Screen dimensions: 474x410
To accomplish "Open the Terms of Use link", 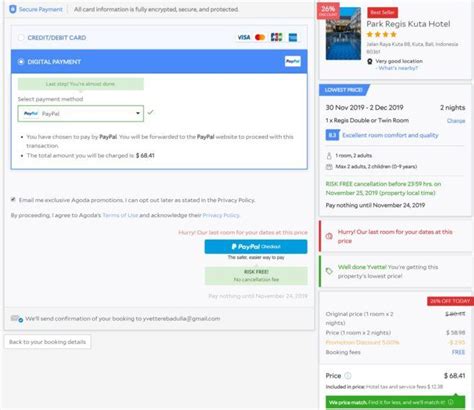I will coord(120,215).
